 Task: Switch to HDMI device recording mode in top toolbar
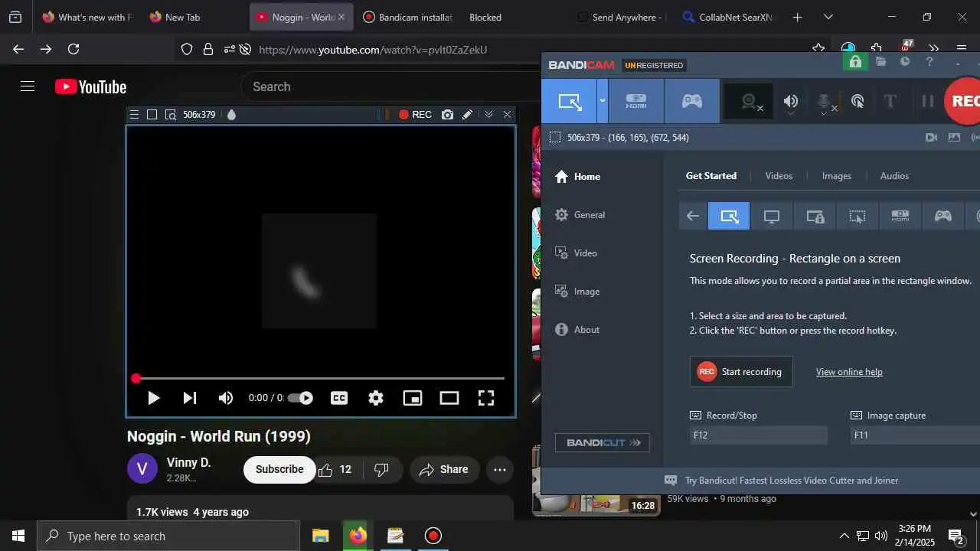(636, 101)
